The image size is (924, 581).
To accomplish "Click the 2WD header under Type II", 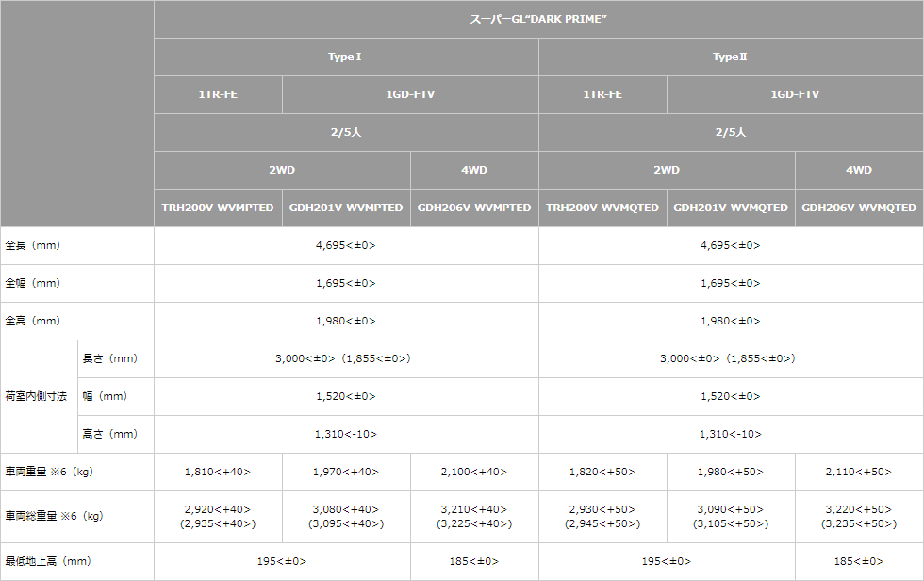I will 668,171.
